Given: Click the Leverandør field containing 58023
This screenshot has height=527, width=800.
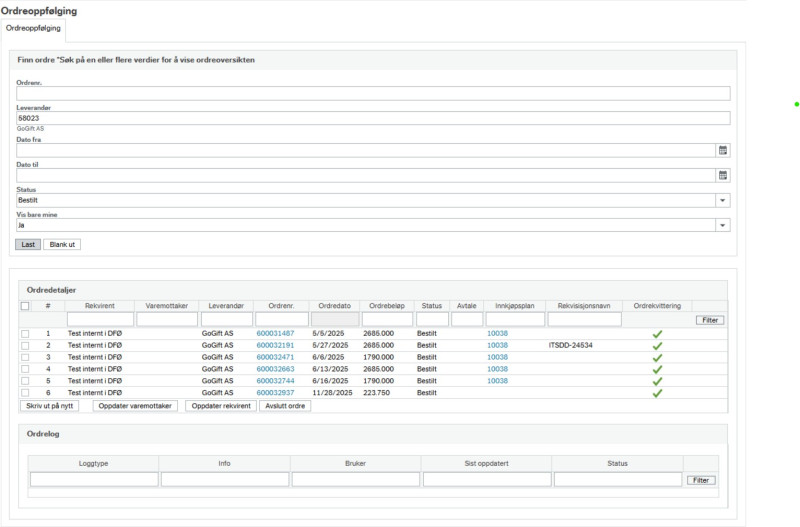Looking at the screenshot, I should 373,118.
